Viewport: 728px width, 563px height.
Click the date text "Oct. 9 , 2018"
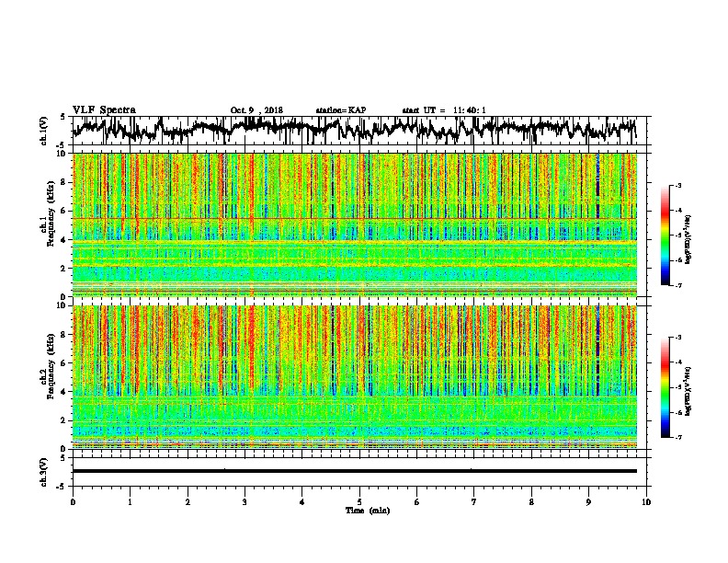[256, 110]
